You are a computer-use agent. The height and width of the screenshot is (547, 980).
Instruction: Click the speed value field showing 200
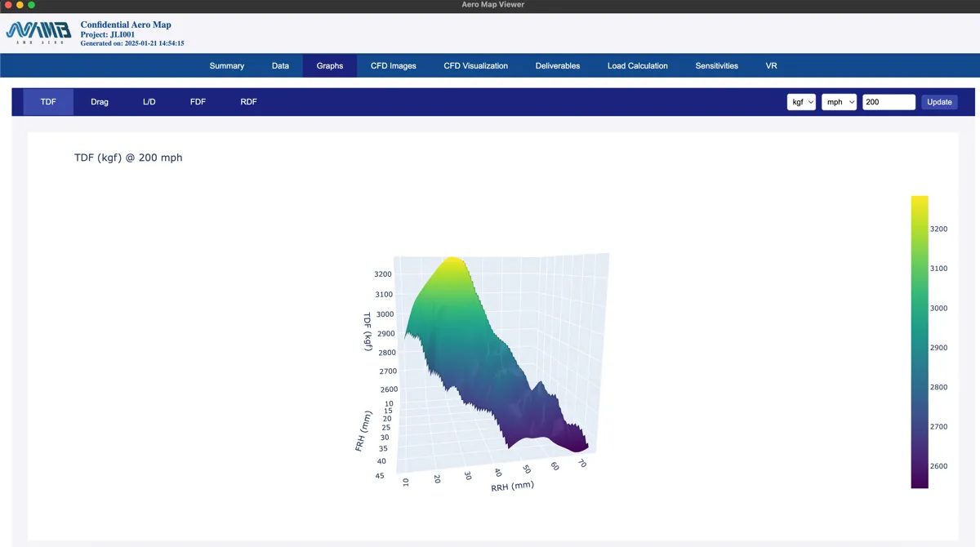click(x=889, y=102)
